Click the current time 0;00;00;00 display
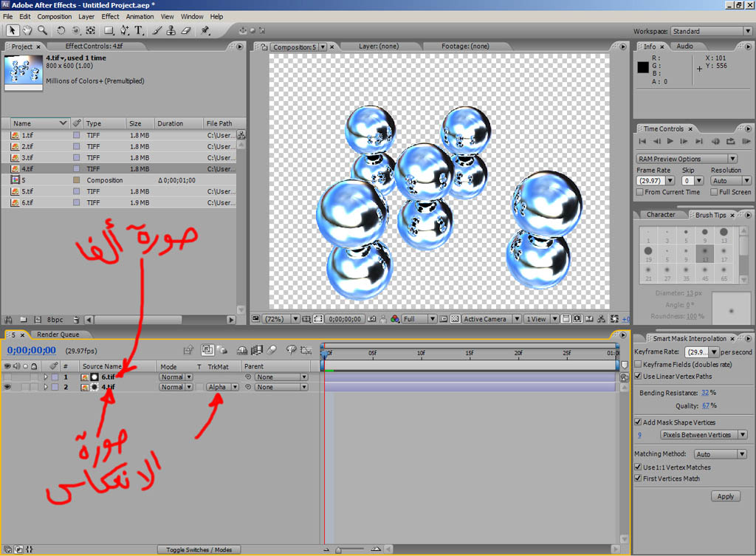Viewport: 756px width, 556px height. coord(31,350)
